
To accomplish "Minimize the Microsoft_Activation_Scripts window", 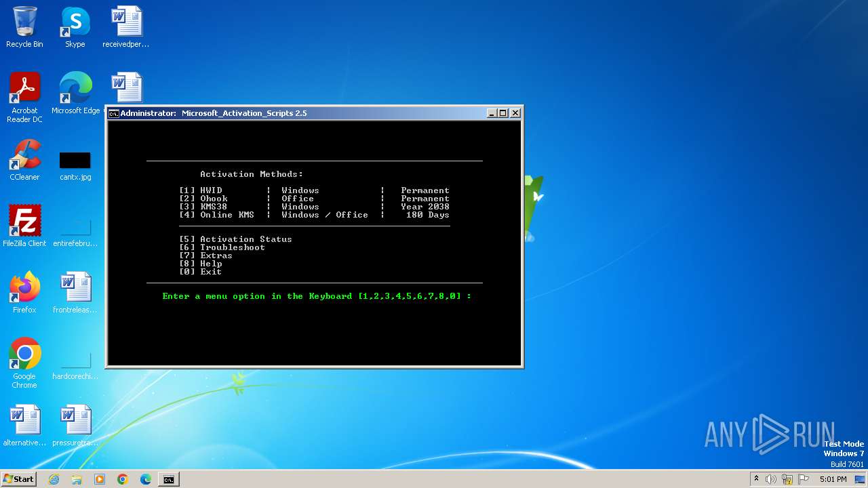I will click(x=492, y=113).
